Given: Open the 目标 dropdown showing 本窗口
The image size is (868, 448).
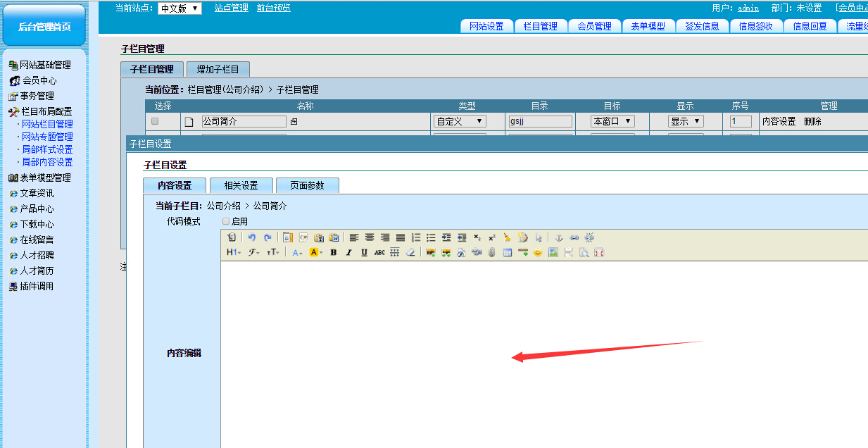Looking at the screenshot, I should 612,121.
